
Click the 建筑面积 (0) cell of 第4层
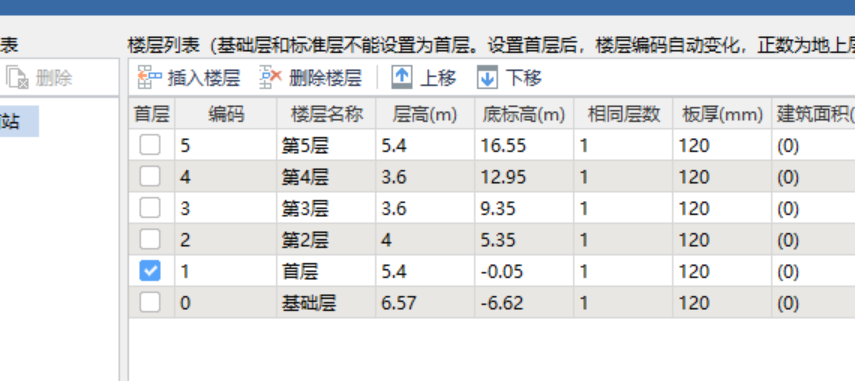813,177
